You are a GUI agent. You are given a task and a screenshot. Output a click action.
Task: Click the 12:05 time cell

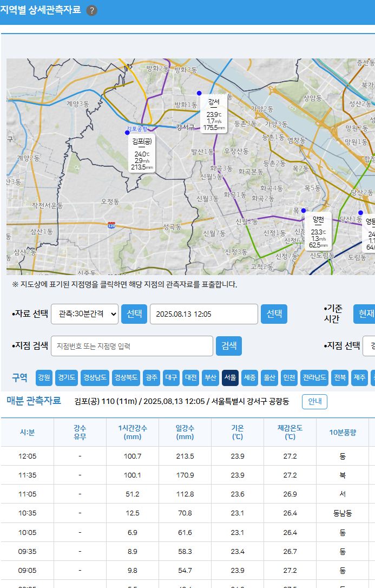[x=28, y=456]
